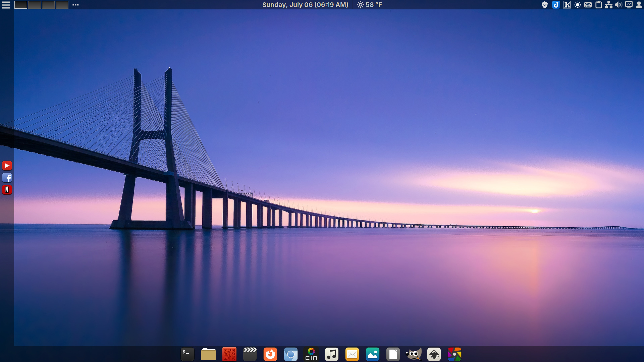The image size is (644, 362).
Task: Open the three-dots overflow menu
Action: pos(75,5)
